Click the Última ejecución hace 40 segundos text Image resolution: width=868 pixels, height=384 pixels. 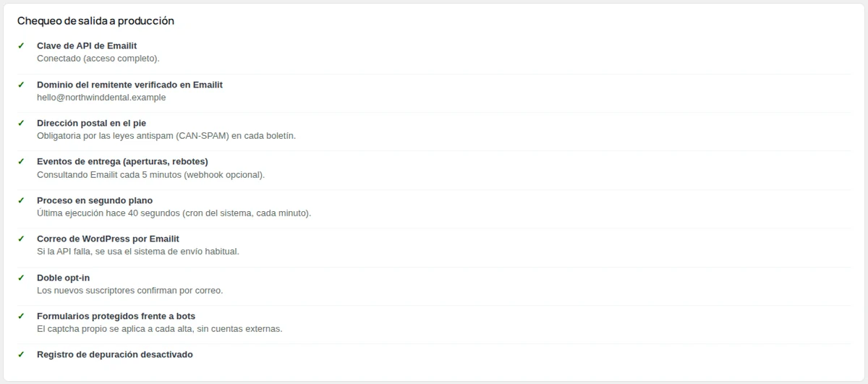point(174,213)
